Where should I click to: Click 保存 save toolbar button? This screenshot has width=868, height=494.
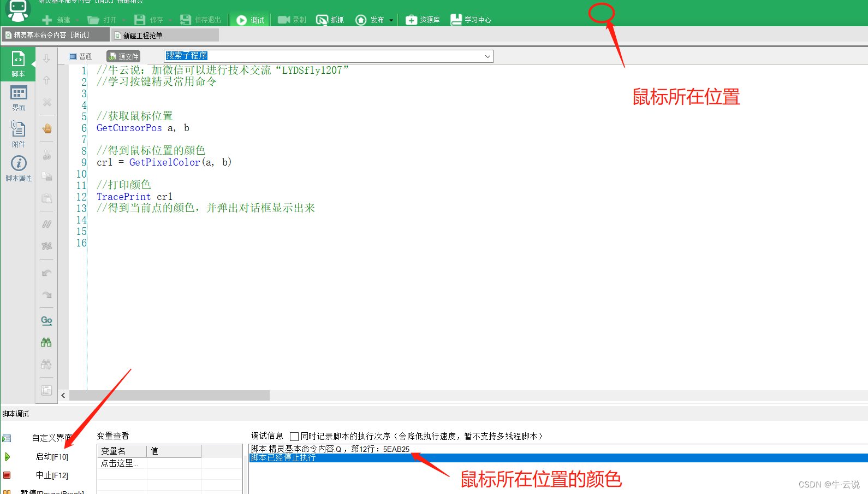click(x=149, y=20)
